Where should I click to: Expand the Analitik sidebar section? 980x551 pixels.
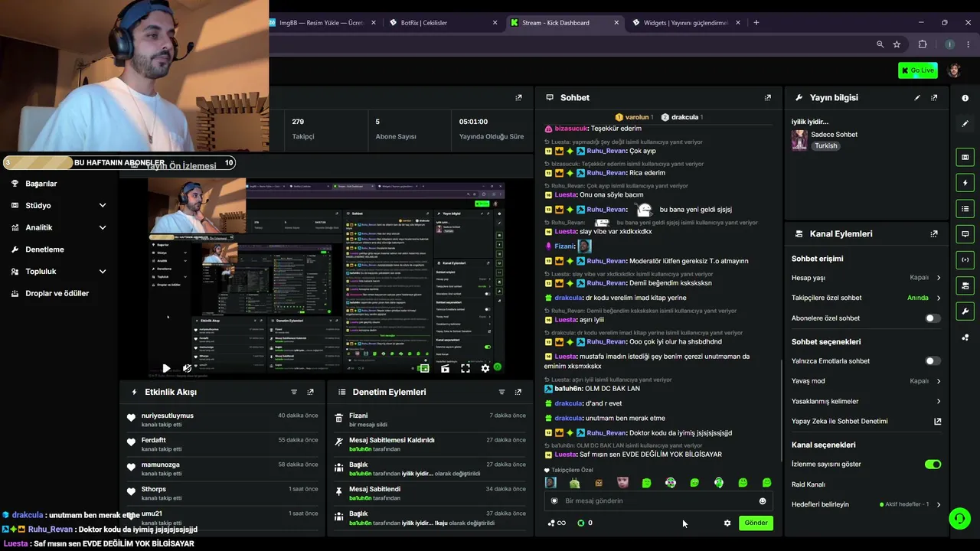(x=59, y=227)
